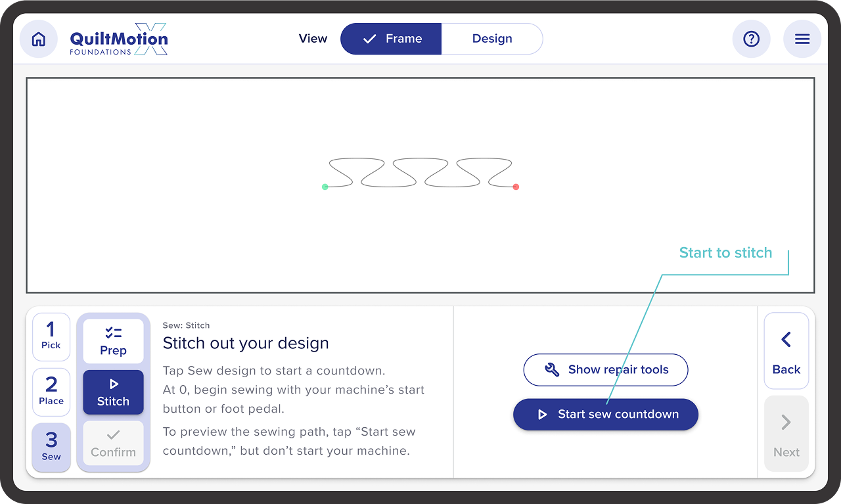
Task: Open the help question mark icon
Action: [x=751, y=39]
